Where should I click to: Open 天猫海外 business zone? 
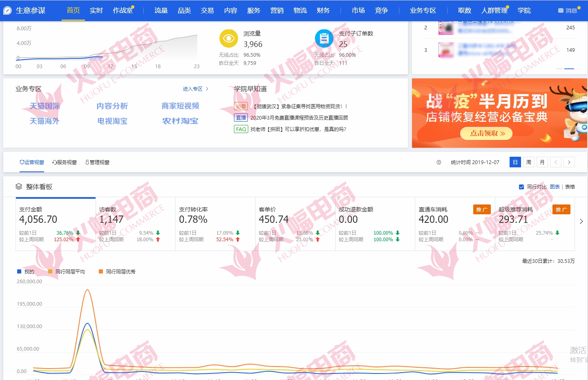pyautogui.click(x=45, y=121)
